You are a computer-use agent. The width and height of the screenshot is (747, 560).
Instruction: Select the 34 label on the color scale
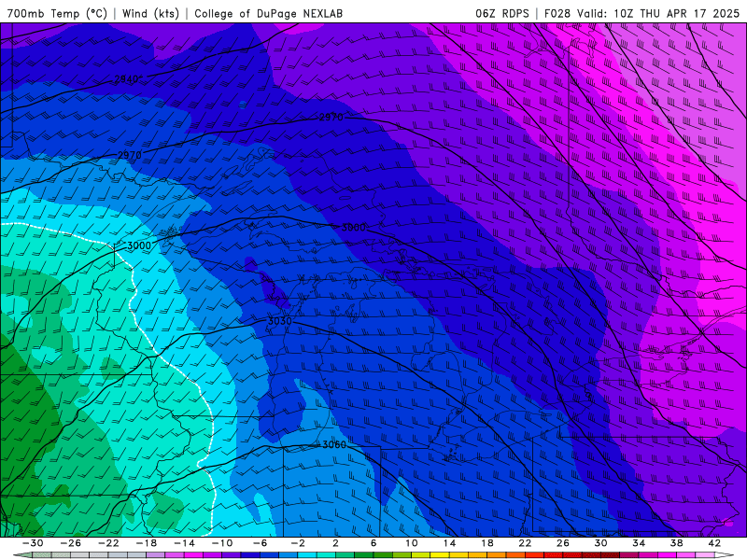[x=639, y=543]
